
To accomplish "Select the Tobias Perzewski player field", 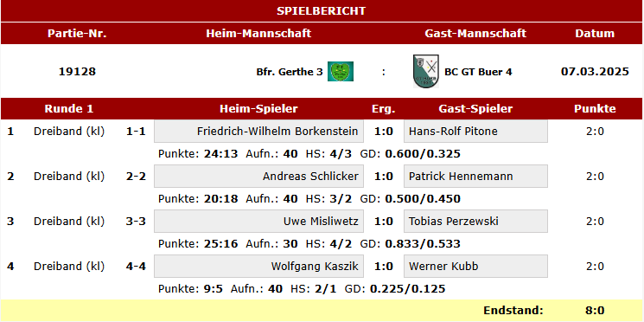I will point(475,222).
